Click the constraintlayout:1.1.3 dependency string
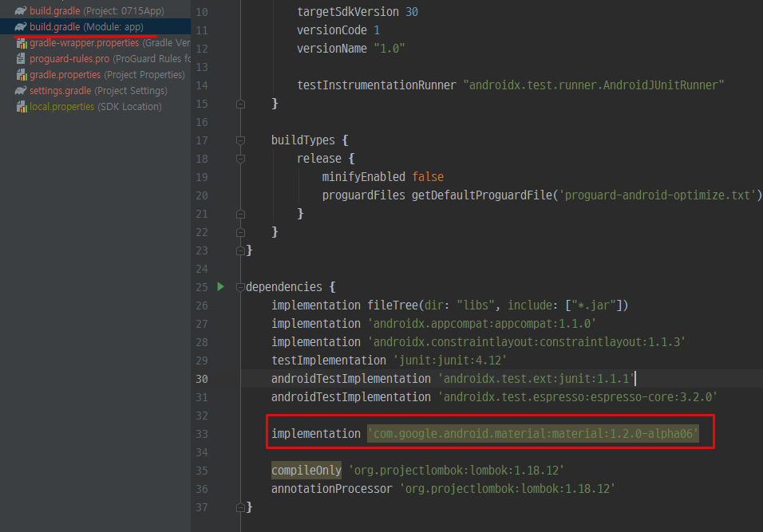Screen dimensions: 763x532 point(527,342)
